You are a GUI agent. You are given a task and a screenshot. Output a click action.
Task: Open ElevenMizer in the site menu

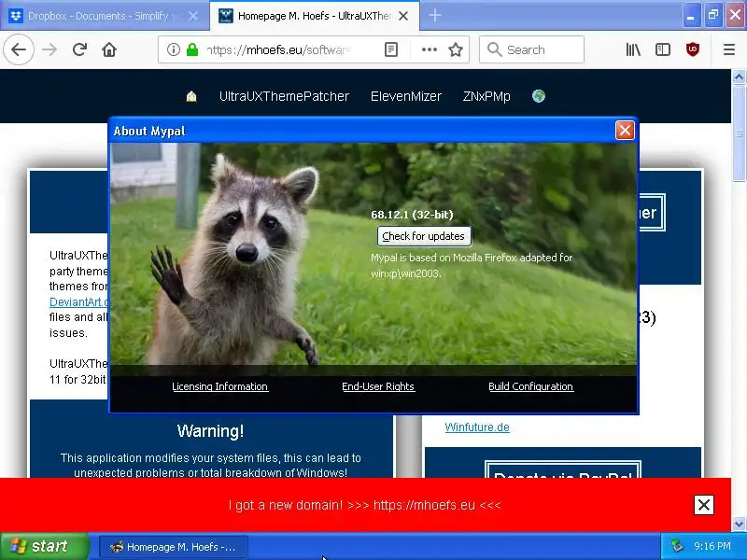click(x=406, y=96)
